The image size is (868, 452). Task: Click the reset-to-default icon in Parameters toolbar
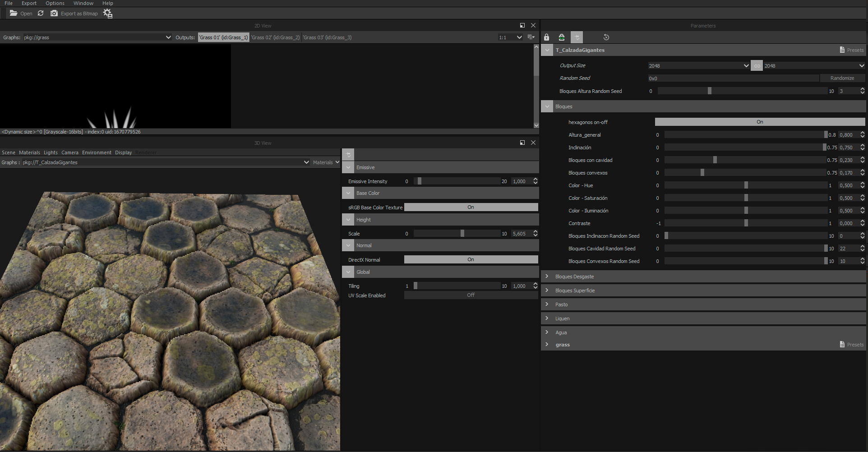pyautogui.click(x=606, y=37)
